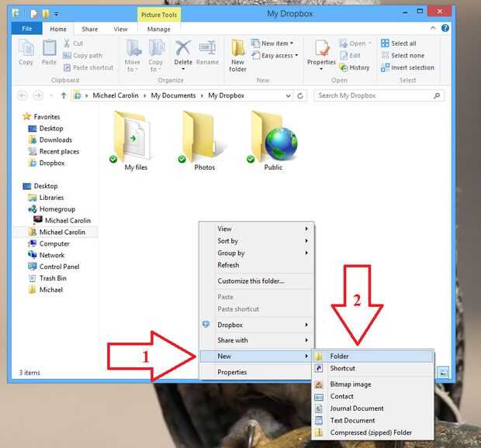Open the Manage tab under Picture Tools

pyautogui.click(x=158, y=29)
